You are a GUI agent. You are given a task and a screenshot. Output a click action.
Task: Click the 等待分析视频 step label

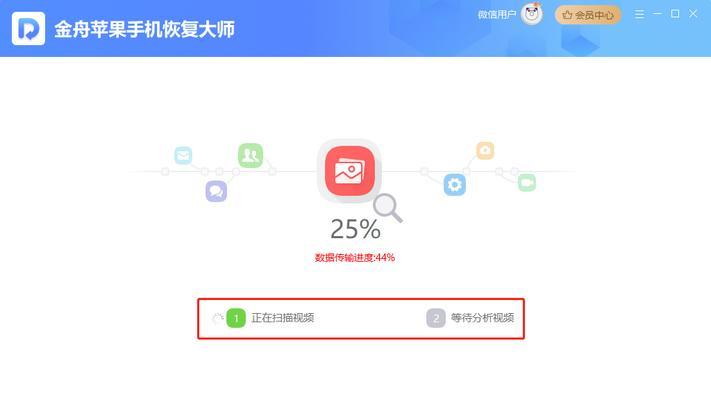(x=482, y=318)
